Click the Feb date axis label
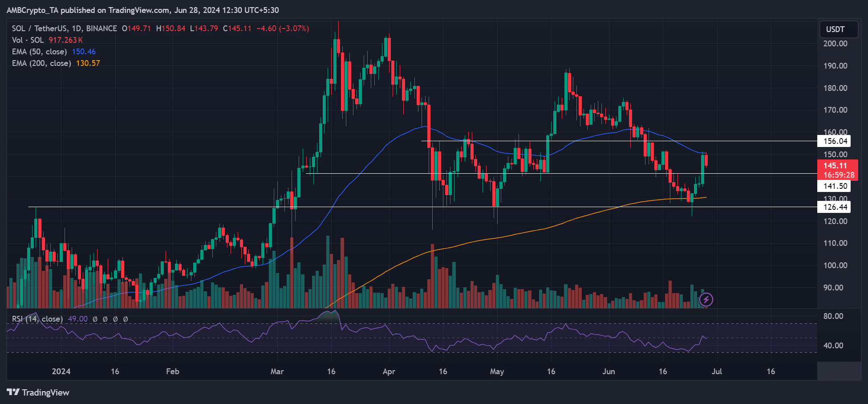Viewport: 868px width, 404px height. (173, 371)
